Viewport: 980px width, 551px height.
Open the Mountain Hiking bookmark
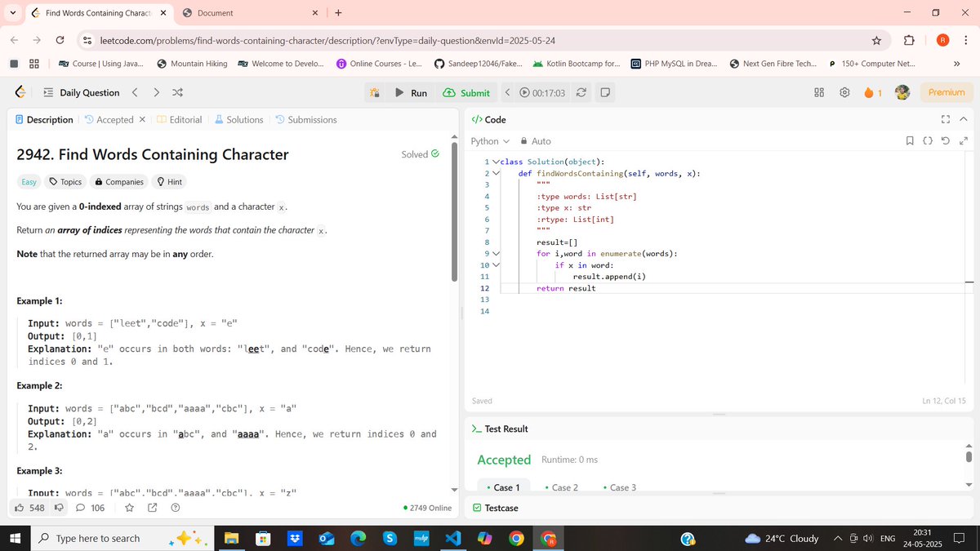coord(192,64)
